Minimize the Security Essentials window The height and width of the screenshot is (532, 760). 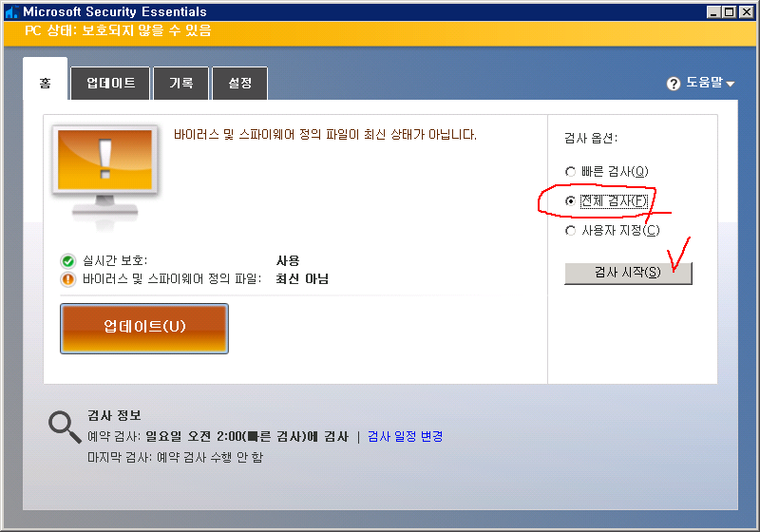click(712, 12)
